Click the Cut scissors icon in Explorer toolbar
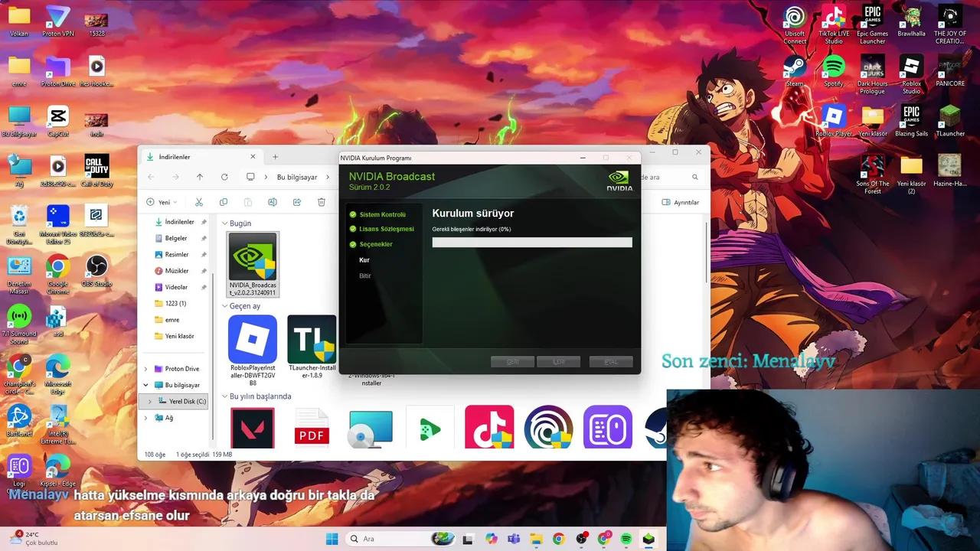The width and height of the screenshot is (980, 551). tap(199, 202)
